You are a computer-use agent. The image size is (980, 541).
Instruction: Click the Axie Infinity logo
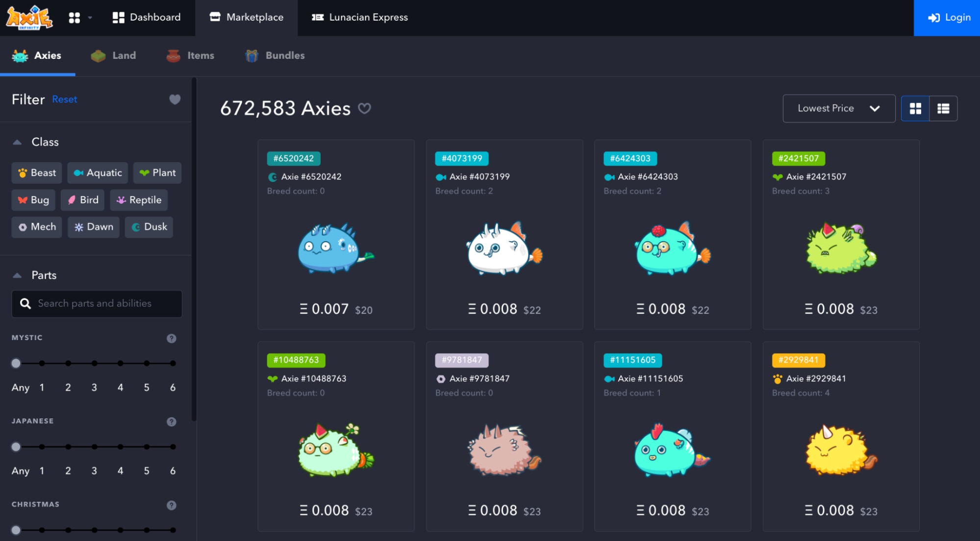point(29,18)
